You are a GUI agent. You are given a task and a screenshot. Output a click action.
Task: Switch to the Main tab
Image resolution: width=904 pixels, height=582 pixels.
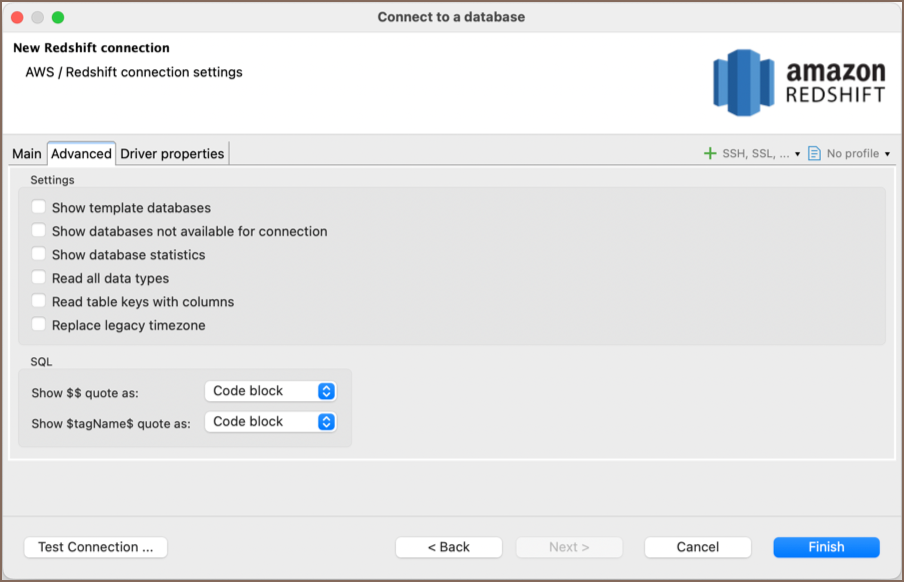click(x=27, y=154)
